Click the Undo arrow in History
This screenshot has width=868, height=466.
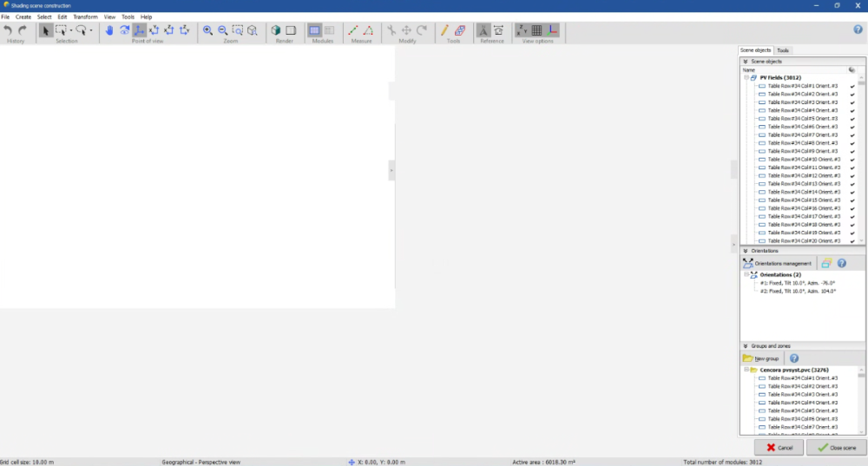pyautogui.click(x=9, y=30)
